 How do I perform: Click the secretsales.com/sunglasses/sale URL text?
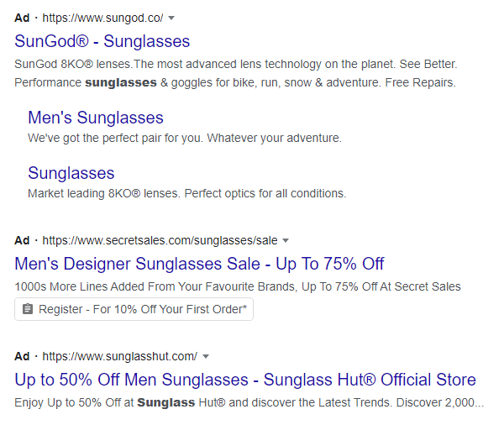(160, 240)
